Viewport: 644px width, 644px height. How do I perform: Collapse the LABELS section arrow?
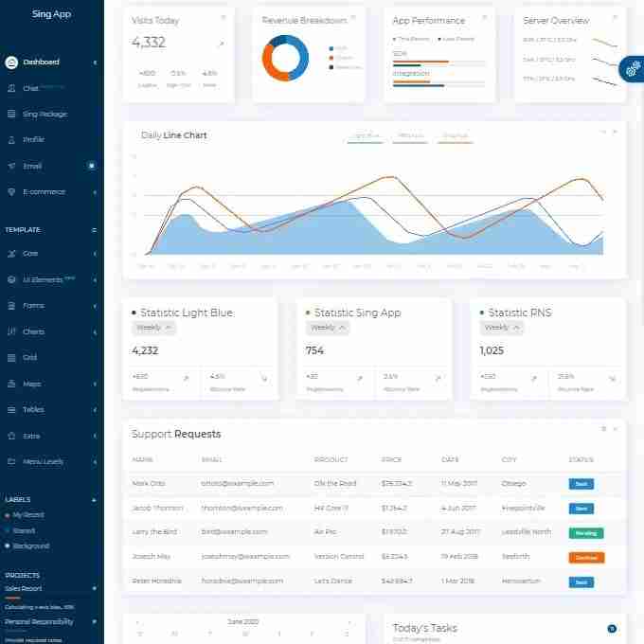pyautogui.click(x=94, y=500)
